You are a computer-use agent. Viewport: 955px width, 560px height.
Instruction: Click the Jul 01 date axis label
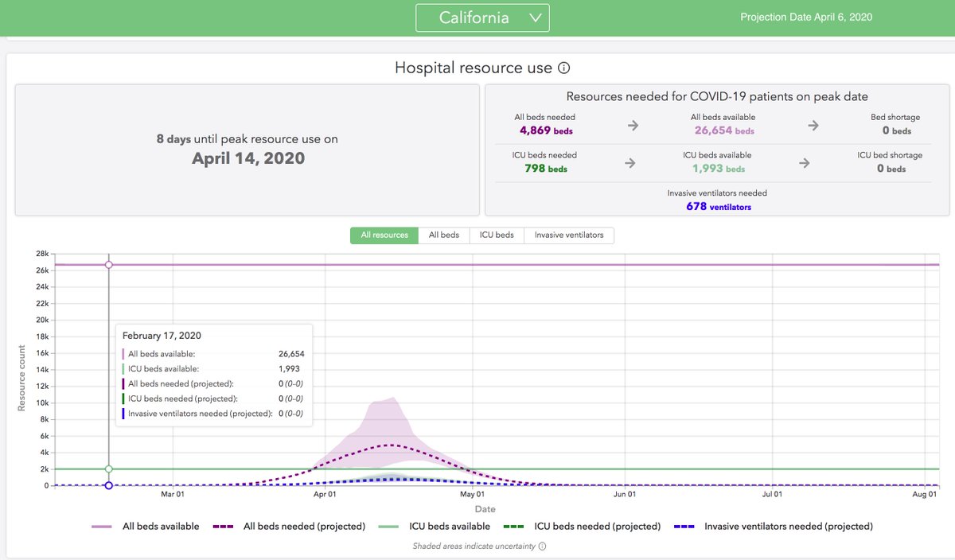(x=771, y=495)
